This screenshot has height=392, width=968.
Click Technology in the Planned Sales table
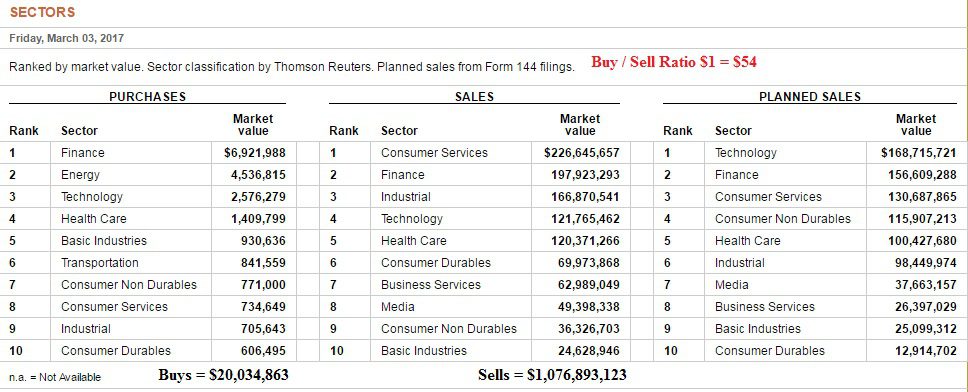point(746,152)
